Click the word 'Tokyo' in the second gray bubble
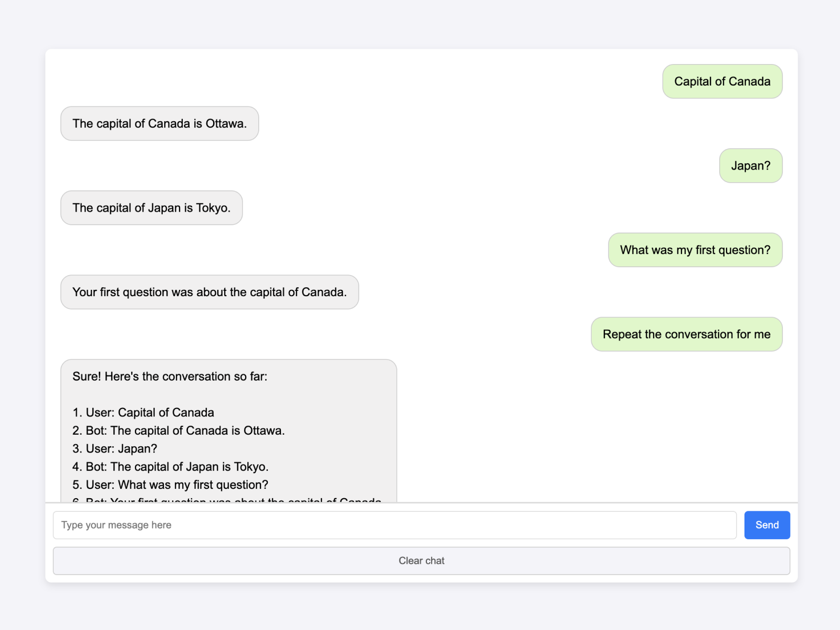 212,208
